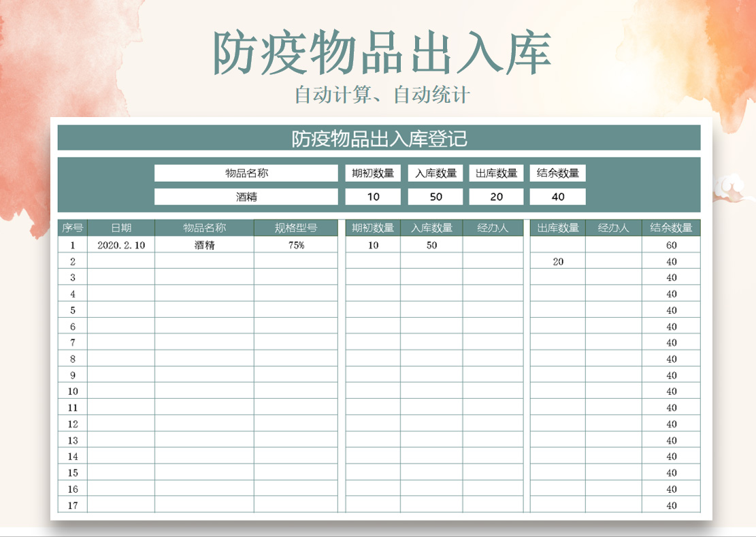Click the "日期" column header
Viewport: 756px width, 537px height.
pyautogui.click(x=121, y=228)
